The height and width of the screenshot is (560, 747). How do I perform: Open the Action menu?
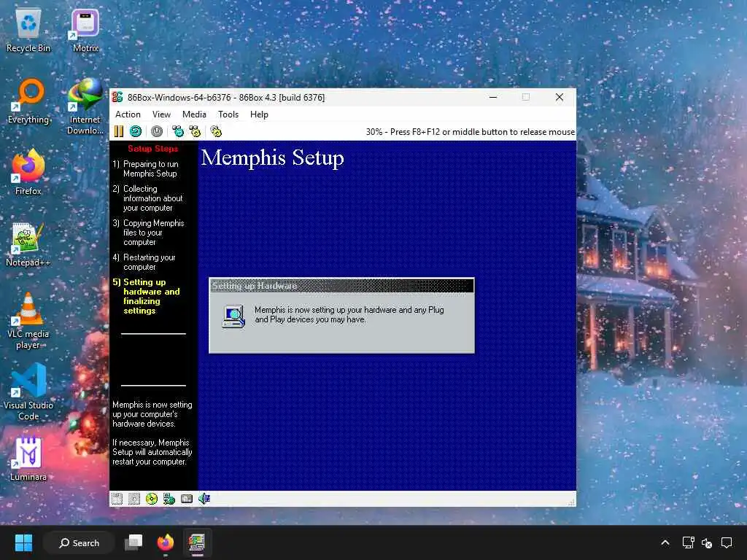click(128, 114)
